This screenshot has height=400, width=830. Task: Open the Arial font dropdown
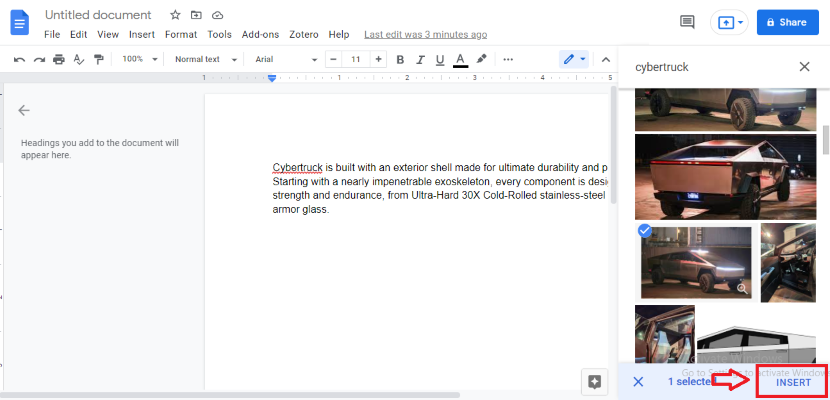click(286, 59)
